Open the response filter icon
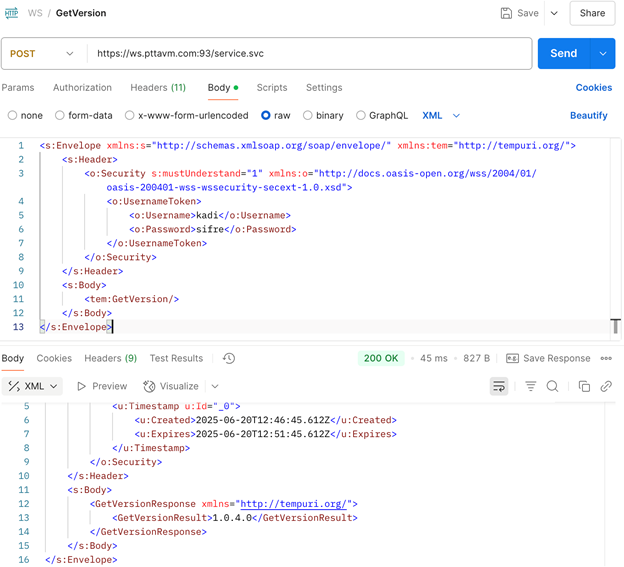Screen dimensions: 624x567 pyautogui.click(x=530, y=386)
